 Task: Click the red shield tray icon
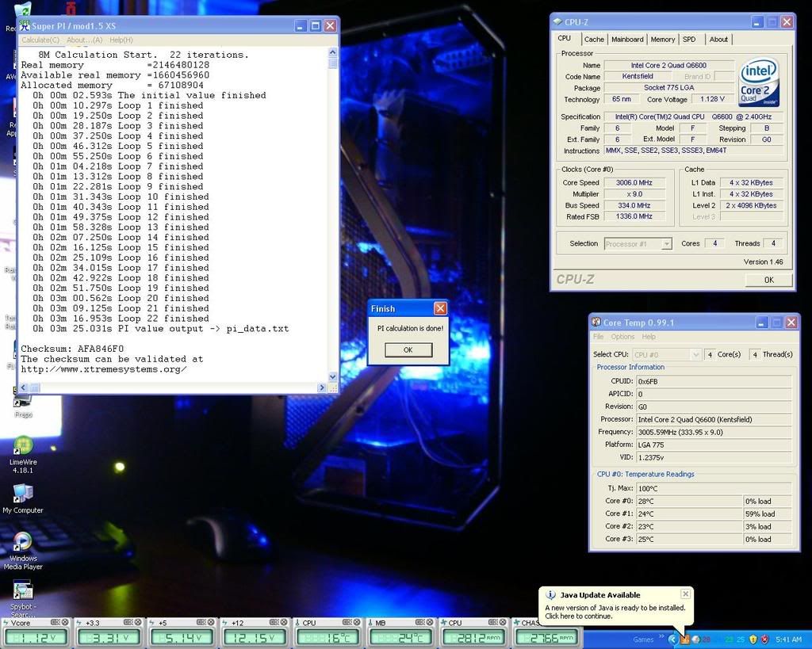(x=765, y=639)
